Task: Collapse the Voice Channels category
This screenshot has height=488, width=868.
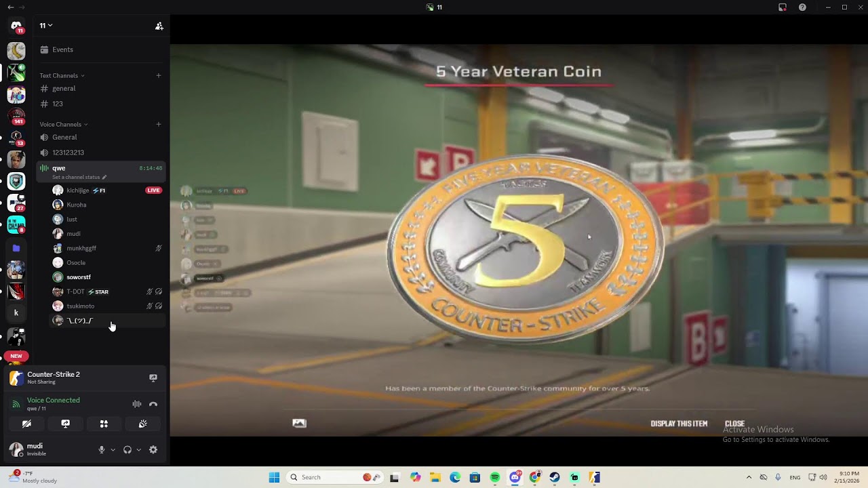Action: click(64, 124)
